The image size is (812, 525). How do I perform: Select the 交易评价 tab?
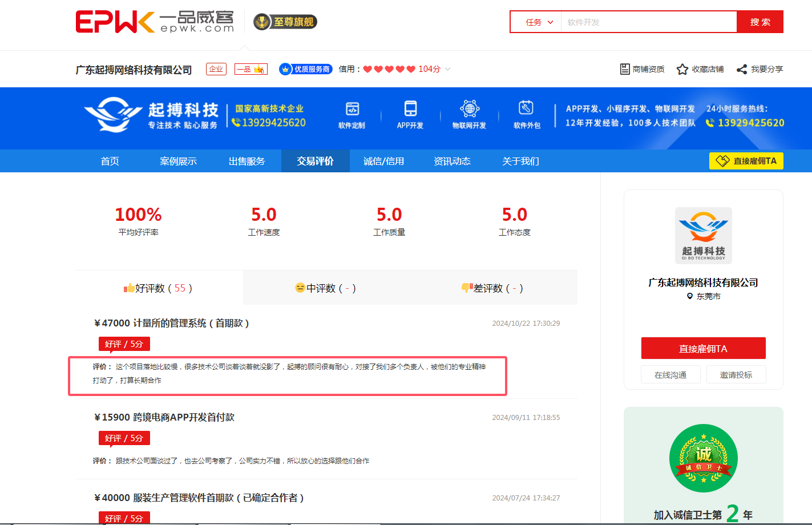(316, 161)
